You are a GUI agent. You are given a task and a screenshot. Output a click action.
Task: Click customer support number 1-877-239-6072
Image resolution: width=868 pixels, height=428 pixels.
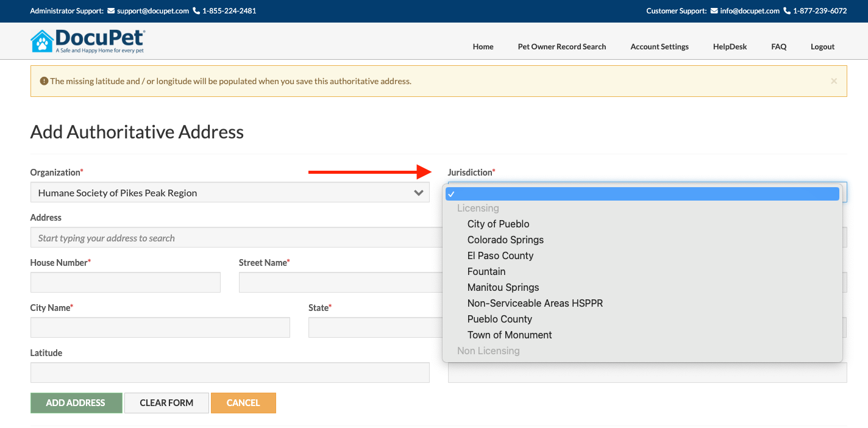[820, 11]
